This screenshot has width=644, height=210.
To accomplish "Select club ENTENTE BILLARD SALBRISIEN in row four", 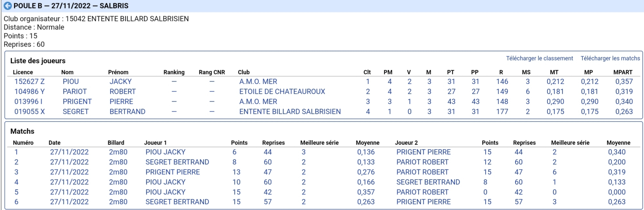I will [x=290, y=112].
